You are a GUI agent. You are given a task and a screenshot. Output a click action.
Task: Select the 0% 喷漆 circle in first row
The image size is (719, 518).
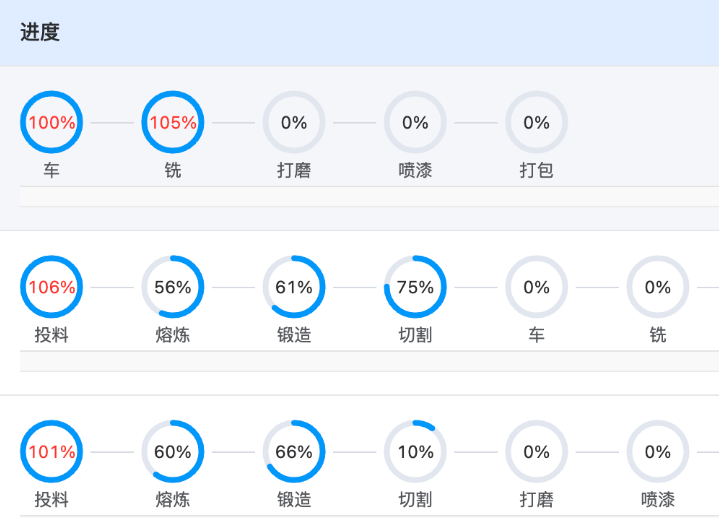pos(415,122)
